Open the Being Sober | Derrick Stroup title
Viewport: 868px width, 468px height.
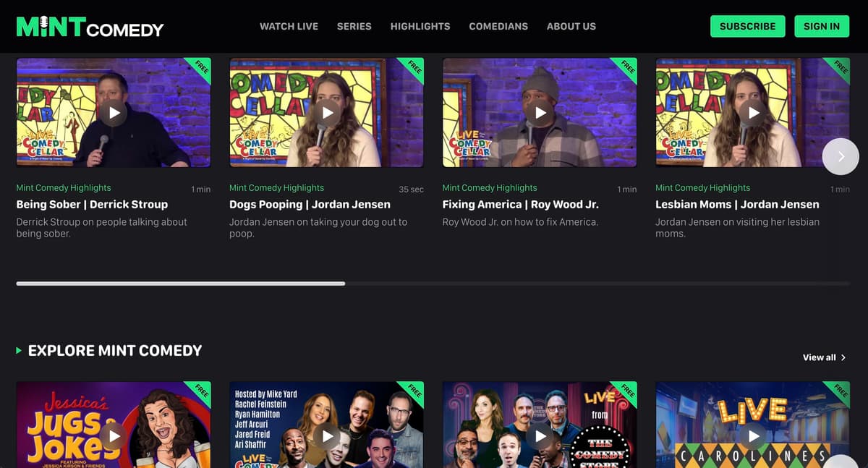click(92, 205)
